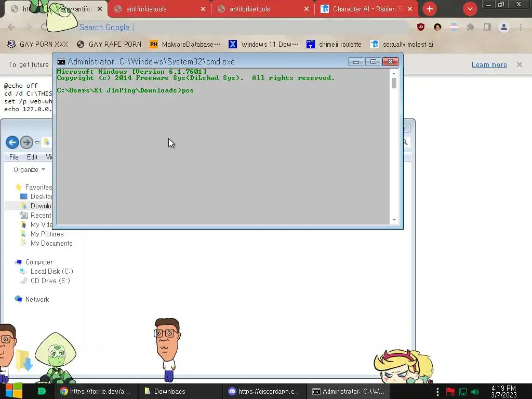Click the network monitor tray icon
Screen dimensions: 532x399
click(463, 392)
